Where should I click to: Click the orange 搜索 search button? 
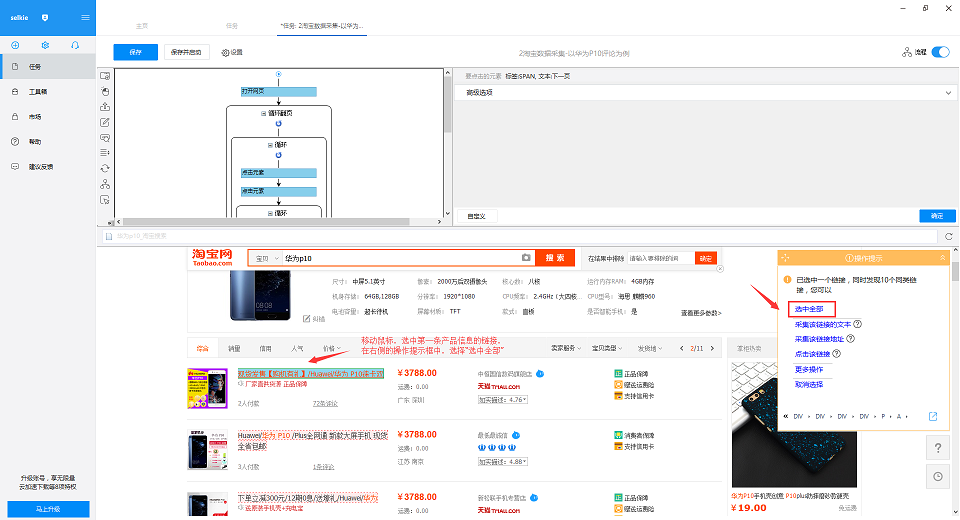555,258
